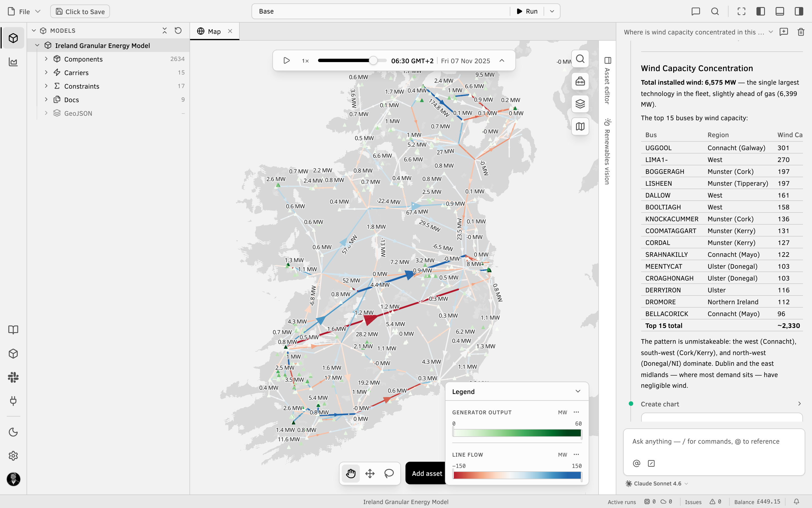
Task: Open settings gear in sidebar
Action: (x=14, y=456)
